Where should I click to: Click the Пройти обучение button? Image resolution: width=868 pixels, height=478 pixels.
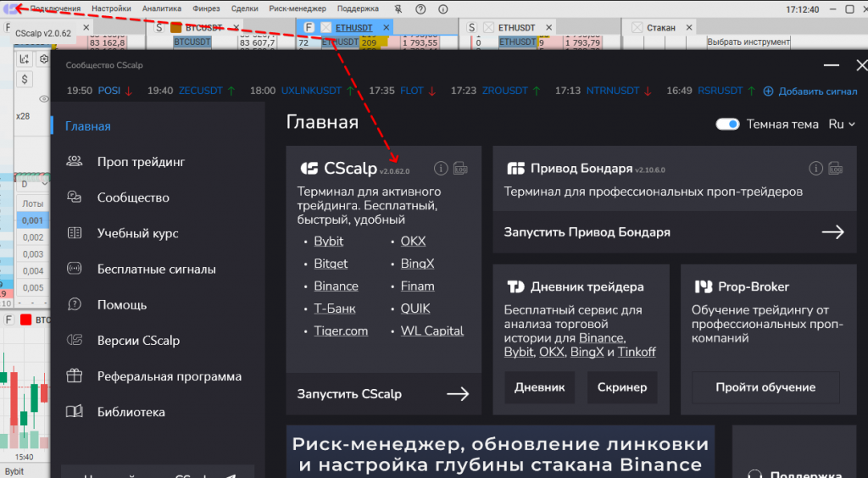(x=765, y=387)
